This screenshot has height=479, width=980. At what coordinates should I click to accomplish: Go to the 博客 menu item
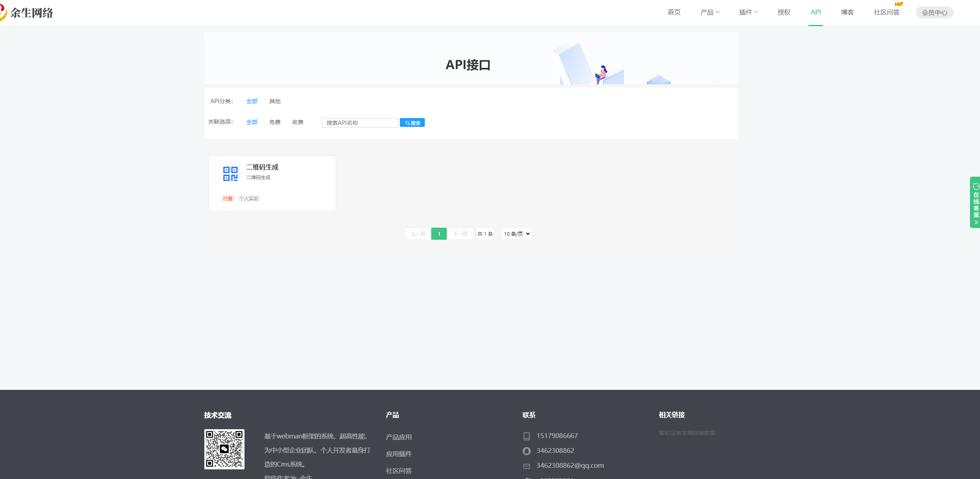tap(847, 12)
